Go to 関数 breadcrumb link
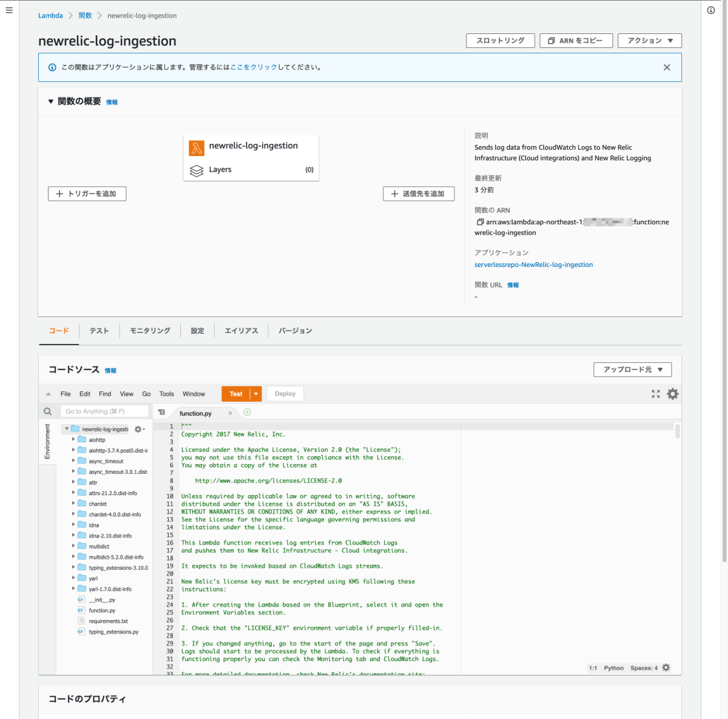This screenshot has width=728, height=719. coord(86,16)
